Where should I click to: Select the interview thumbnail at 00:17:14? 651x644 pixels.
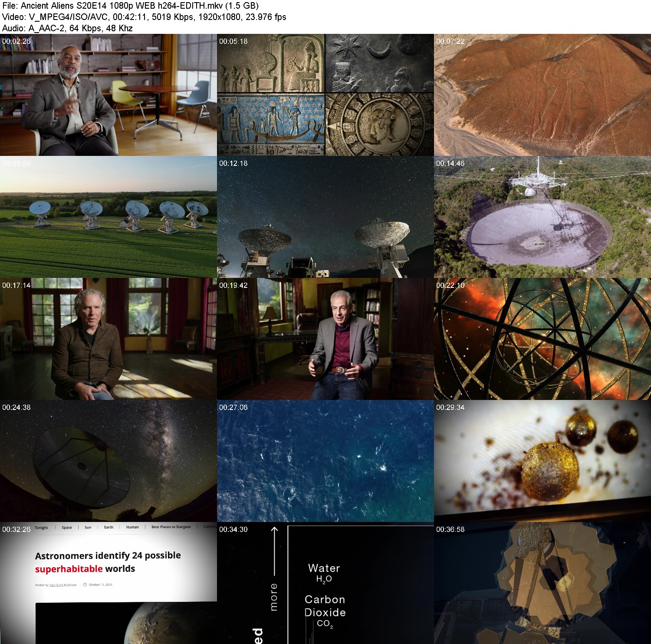108,339
